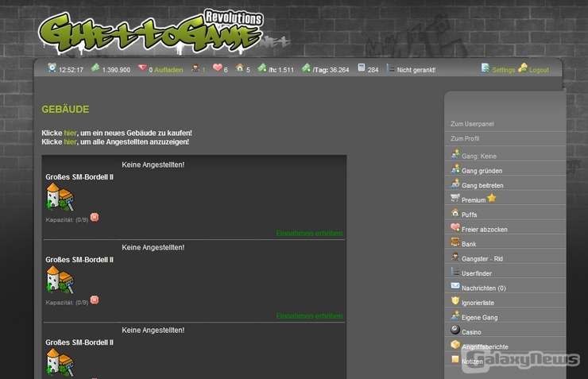The image size is (588, 379).
Task: Click red delete icon of first building
Action: (95, 217)
